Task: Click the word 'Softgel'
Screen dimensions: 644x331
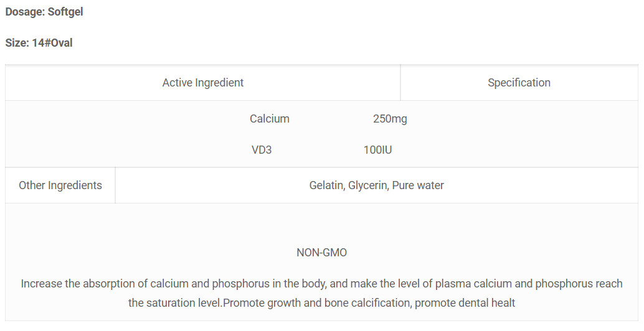Action: 65,12
